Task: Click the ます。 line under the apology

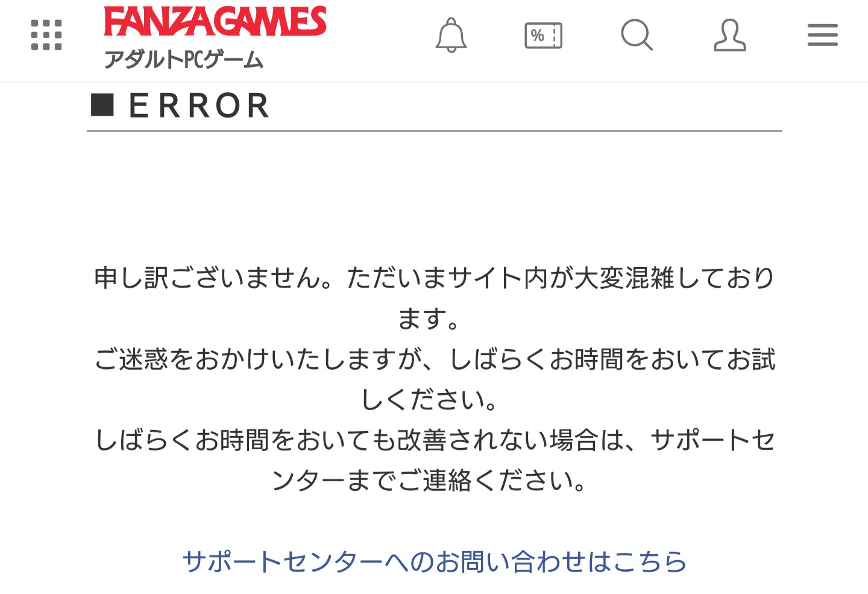Action: [429, 318]
